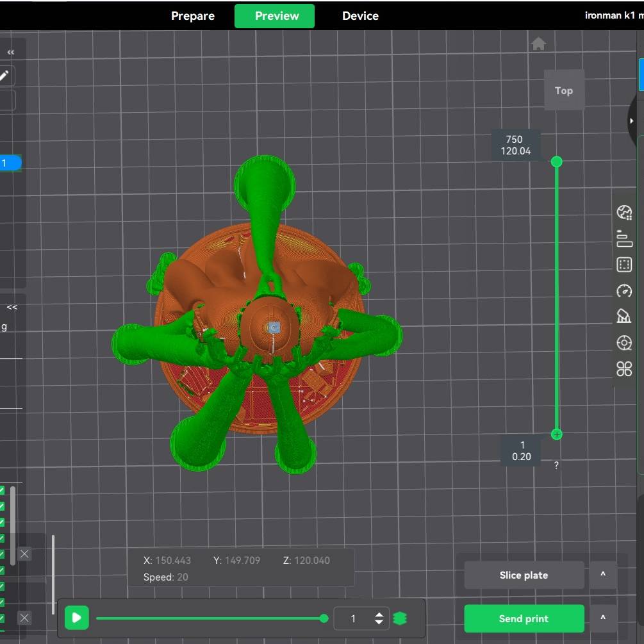
Task: Collapse the top left panel with double chevron
Action: tap(11, 52)
